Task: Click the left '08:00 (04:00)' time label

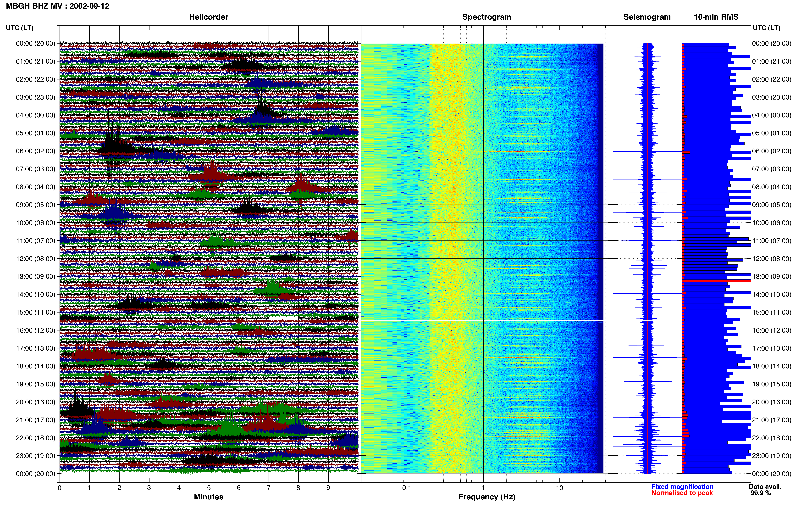Action: coord(35,187)
